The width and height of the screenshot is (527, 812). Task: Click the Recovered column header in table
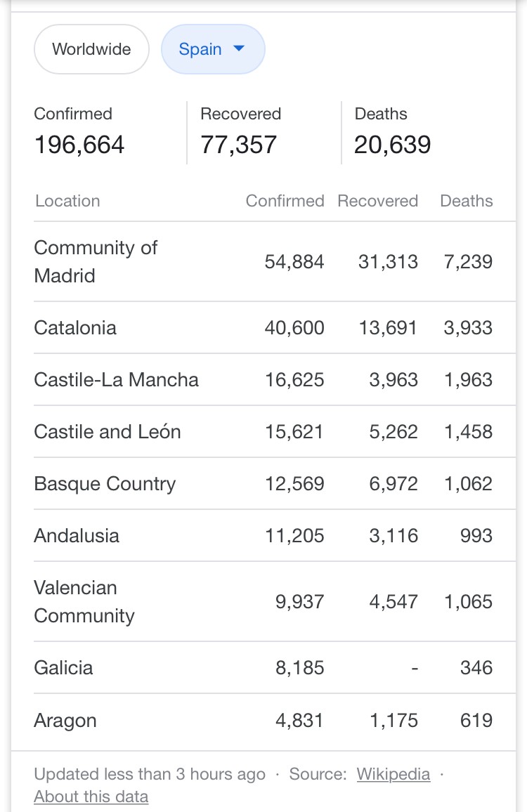(378, 201)
